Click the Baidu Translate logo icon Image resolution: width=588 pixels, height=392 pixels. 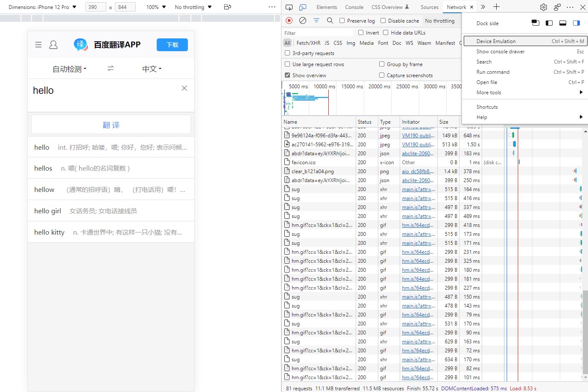80,44
